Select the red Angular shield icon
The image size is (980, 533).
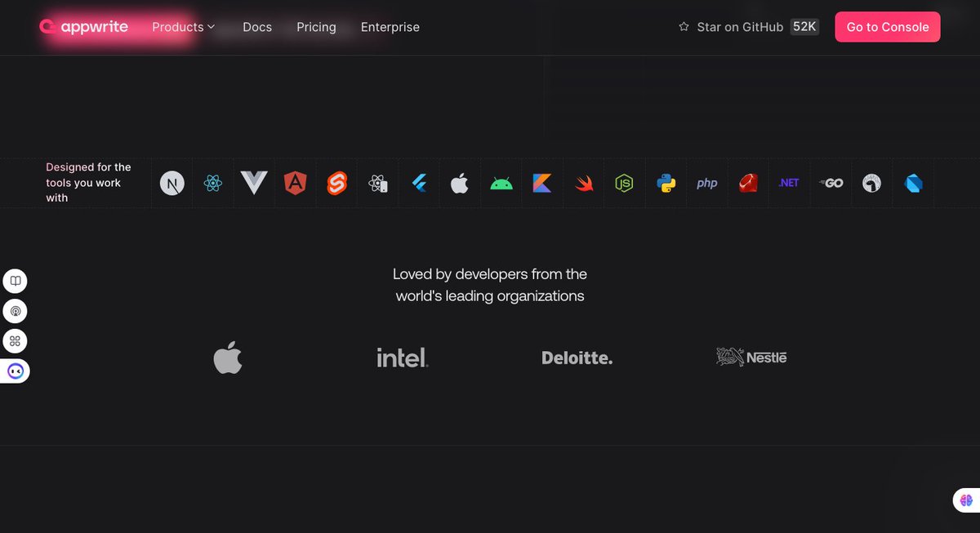[x=295, y=184]
